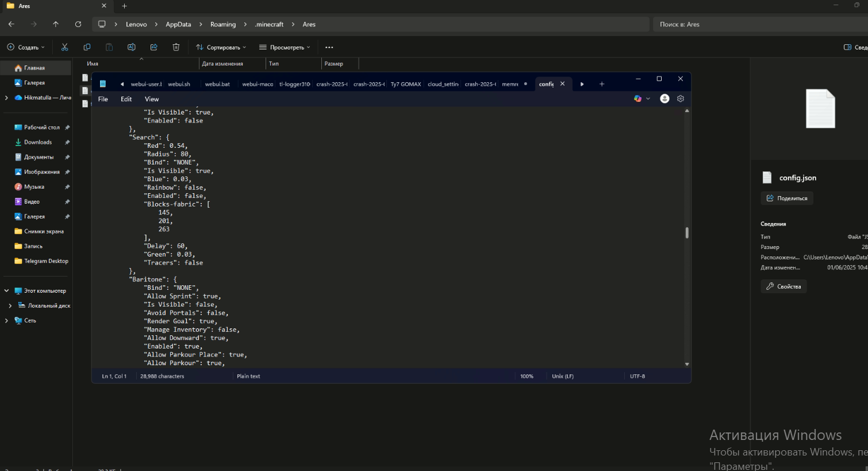Open a new Notepad tab with plus icon
868x471 pixels.
[602, 83]
